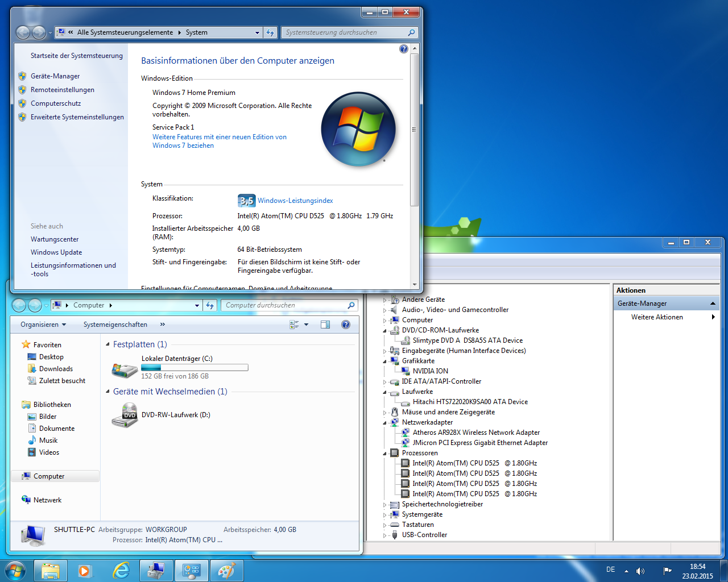Click Systemsteuerung durchsuchen search field
The image size is (728, 582).
tap(350, 32)
